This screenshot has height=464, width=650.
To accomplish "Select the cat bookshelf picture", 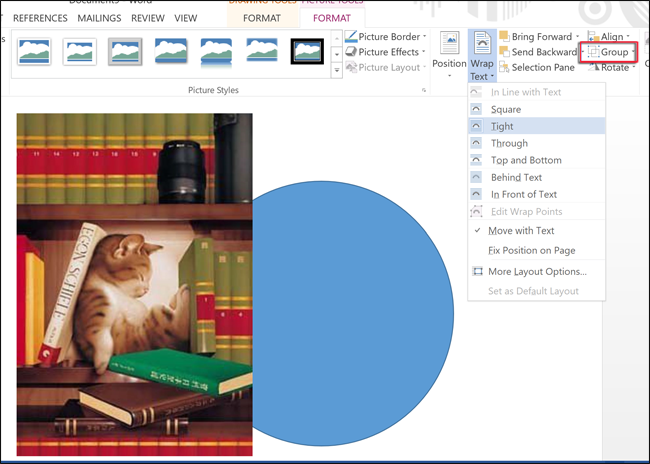I will tap(134, 284).
